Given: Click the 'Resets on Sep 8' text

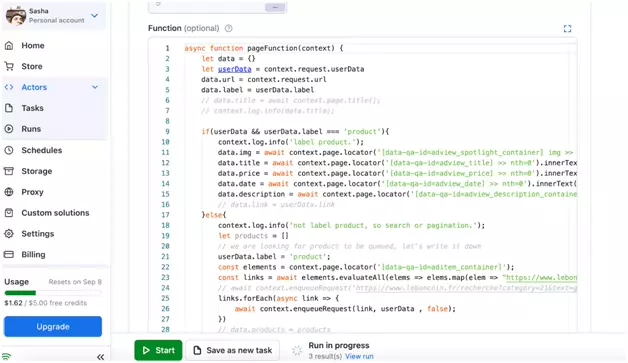Looking at the screenshot, I should (75, 282).
